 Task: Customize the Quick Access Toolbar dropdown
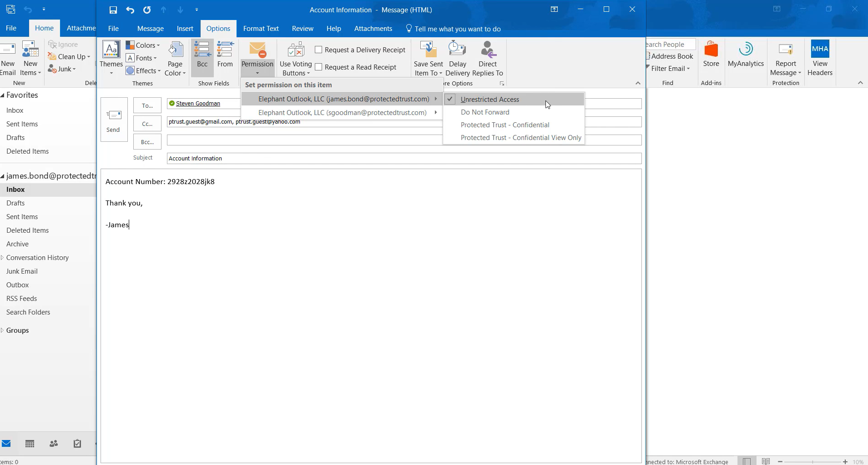[x=197, y=10]
